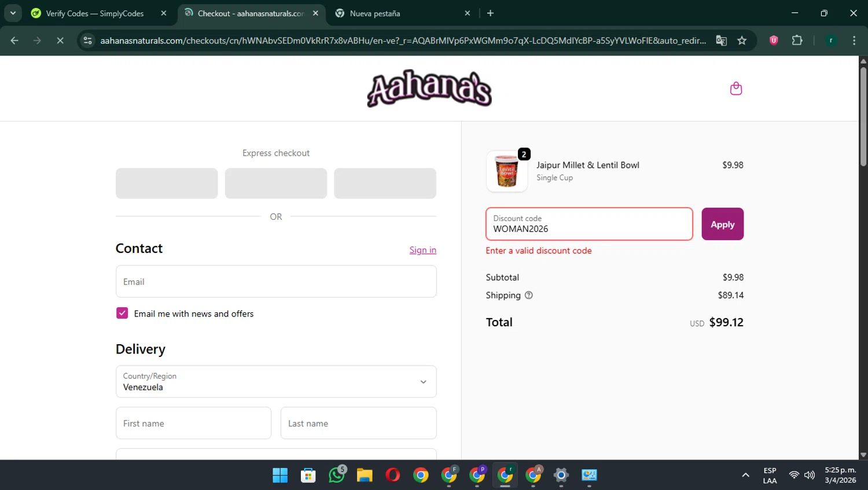Click the first express checkout button
The height and width of the screenshot is (490, 868).
167,183
